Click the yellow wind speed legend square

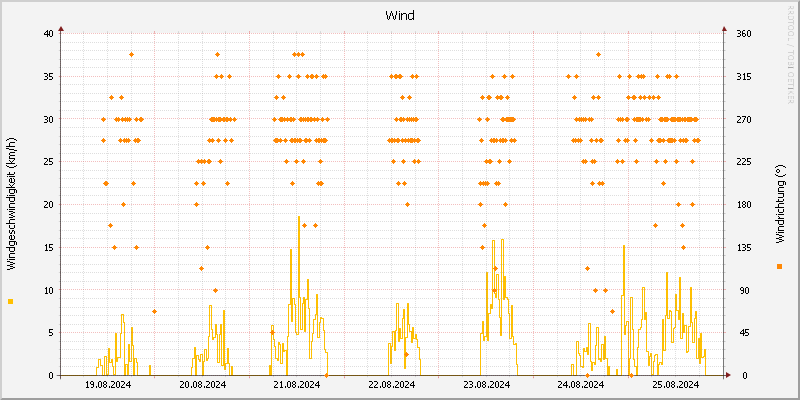pyautogui.click(x=11, y=302)
